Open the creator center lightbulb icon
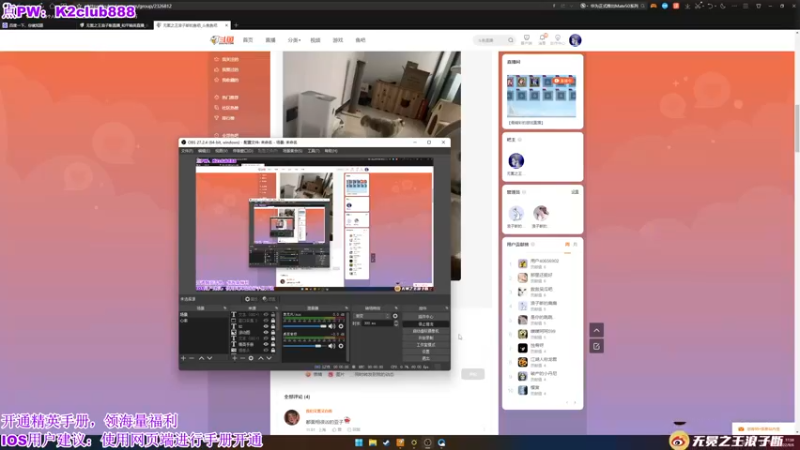This screenshot has height=450, width=800. [x=558, y=40]
